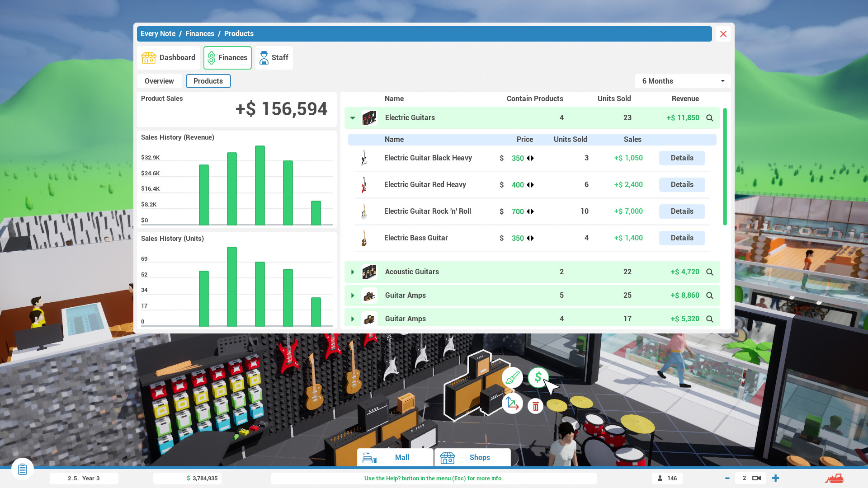The width and height of the screenshot is (868, 488).
Task: Open the 6 Months time range dropdown
Action: pyautogui.click(x=682, y=81)
